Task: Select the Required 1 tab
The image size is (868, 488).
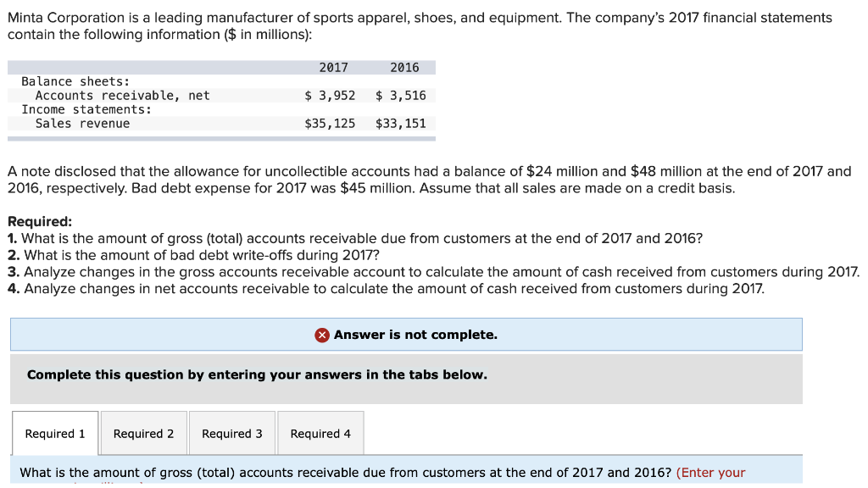Action: [x=54, y=433]
